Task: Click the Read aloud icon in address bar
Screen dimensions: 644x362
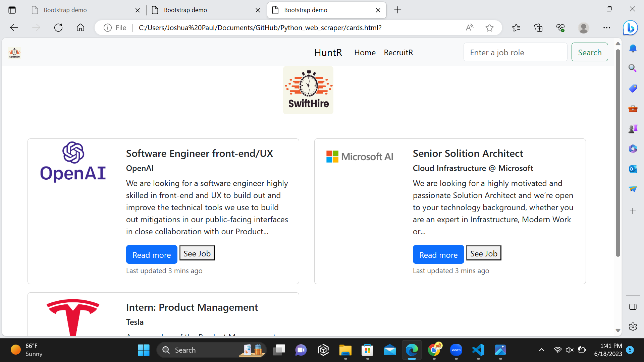Action: (469, 28)
